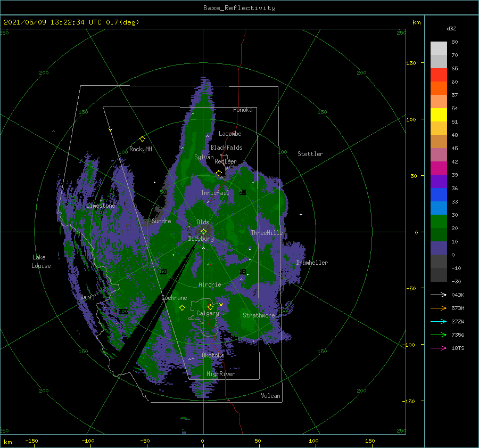Click the Innisfail city label
The image size is (479, 448).
[215, 193]
